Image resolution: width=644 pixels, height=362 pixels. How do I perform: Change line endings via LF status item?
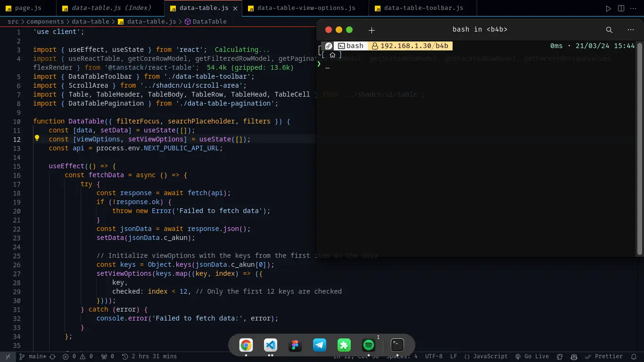tap(454, 357)
